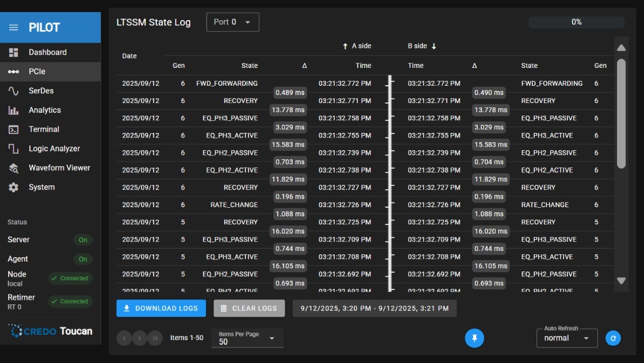Select Logic Analyzer in the sidebar

pos(54,148)
